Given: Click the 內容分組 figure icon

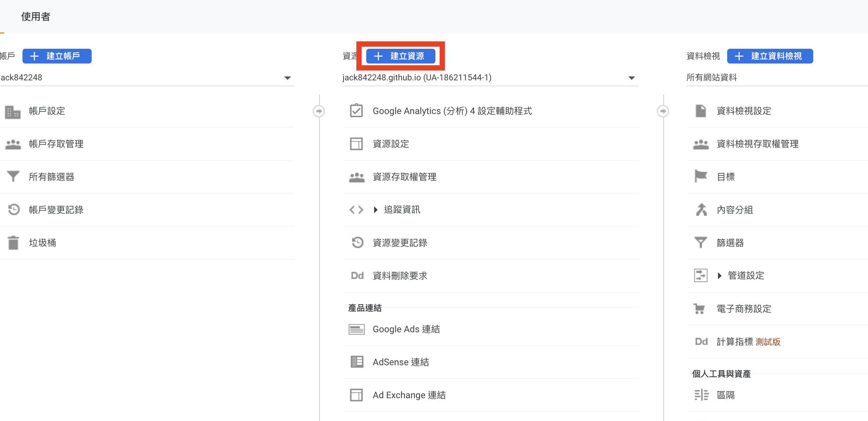Looking at the screenshot, I should click(x=701, y=209).
